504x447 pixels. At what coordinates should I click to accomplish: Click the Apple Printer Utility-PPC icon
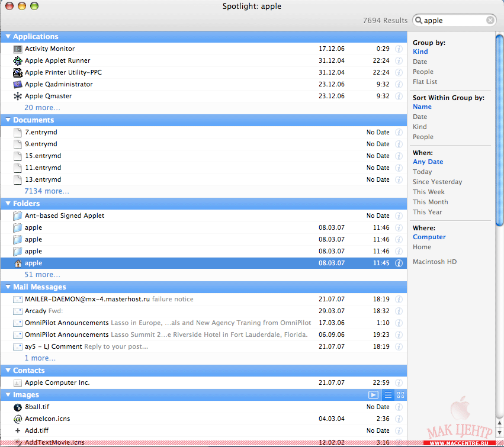pyautogui.click(x=18, y=73)
